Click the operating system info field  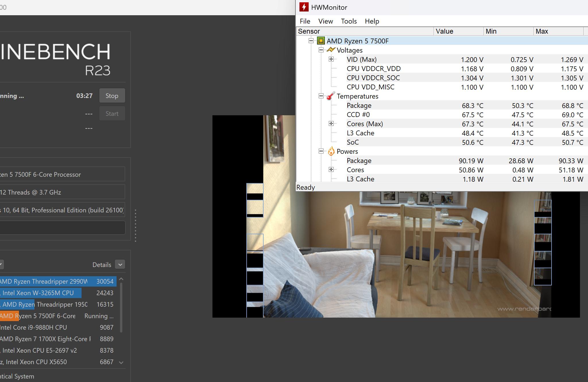pos(62,210)
